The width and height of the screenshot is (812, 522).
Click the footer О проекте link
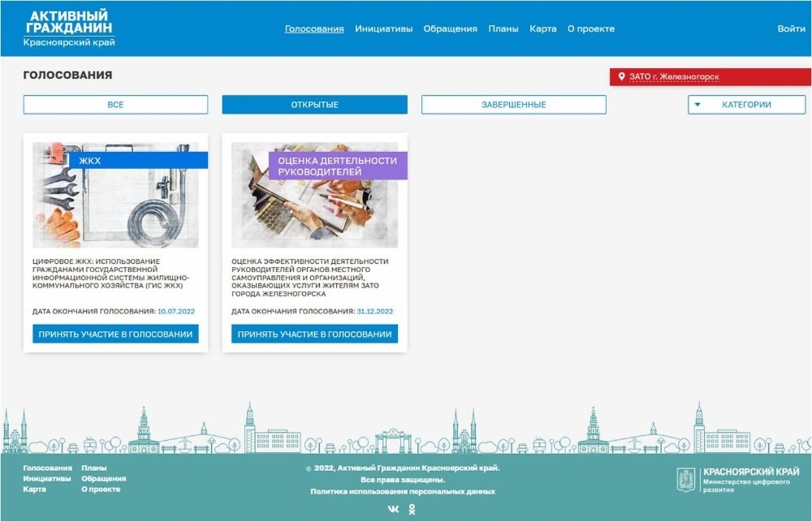[x=101, y=490]
